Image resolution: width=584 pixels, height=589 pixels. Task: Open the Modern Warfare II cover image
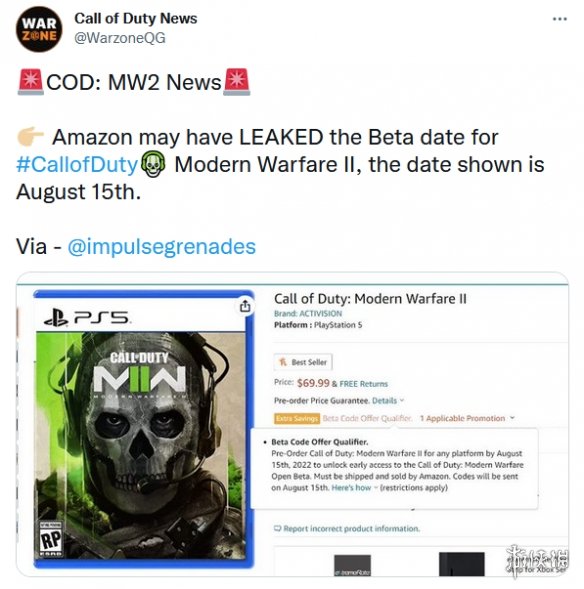[143, 429]
